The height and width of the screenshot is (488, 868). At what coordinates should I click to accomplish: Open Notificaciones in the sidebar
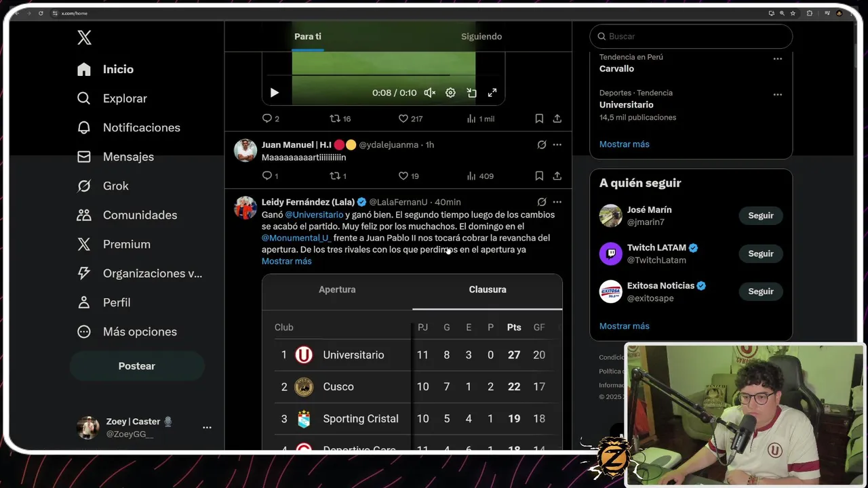128,127
